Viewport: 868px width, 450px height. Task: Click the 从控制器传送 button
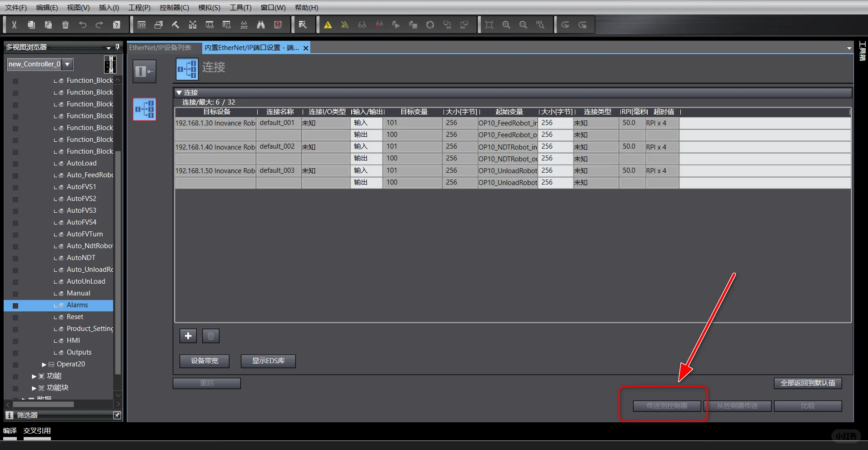(737, 406)
